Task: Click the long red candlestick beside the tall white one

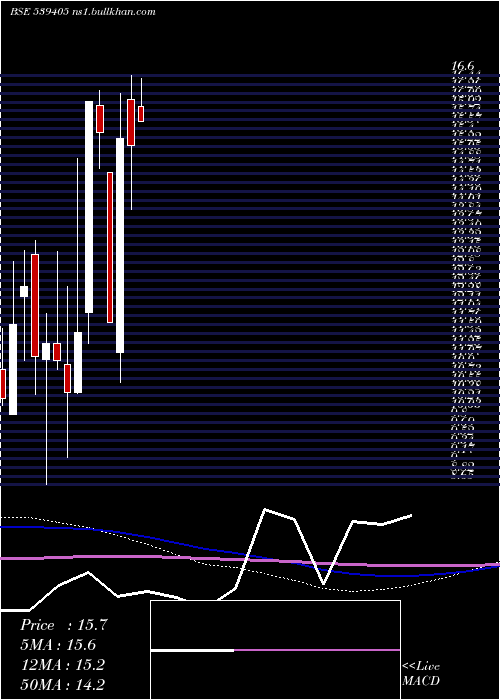Action: 110,247
